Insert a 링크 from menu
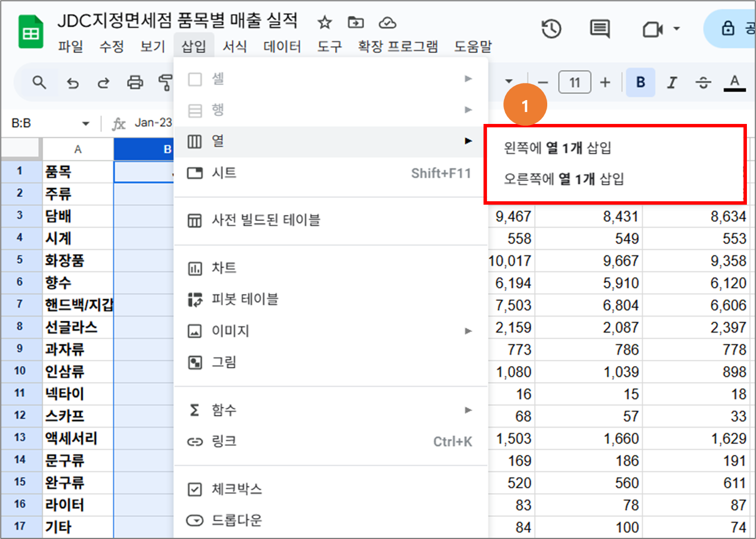The image size is (756, 539). [331, 441]
